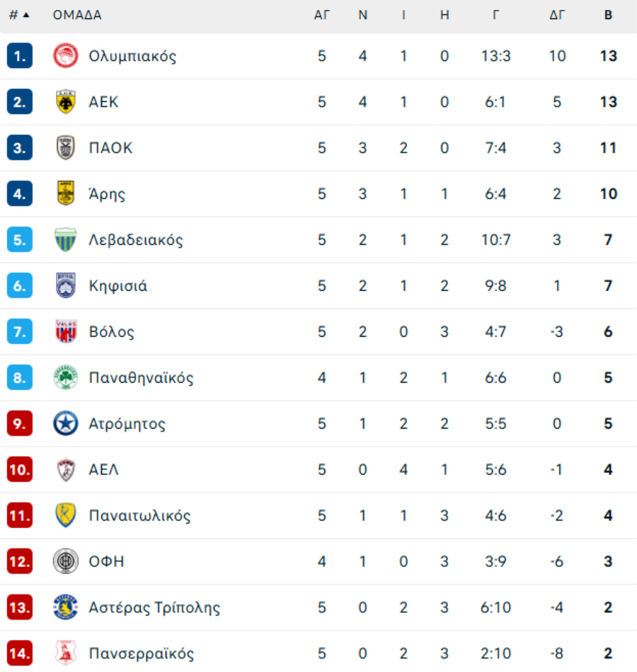
Task: Open the Βόλος team name link
Action: pyautogui.click(x=111, y=332)
